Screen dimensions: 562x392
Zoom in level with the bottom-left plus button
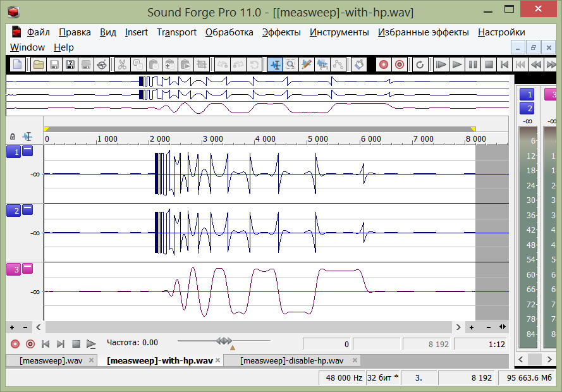pyautogui.click(x=12, y=327)
